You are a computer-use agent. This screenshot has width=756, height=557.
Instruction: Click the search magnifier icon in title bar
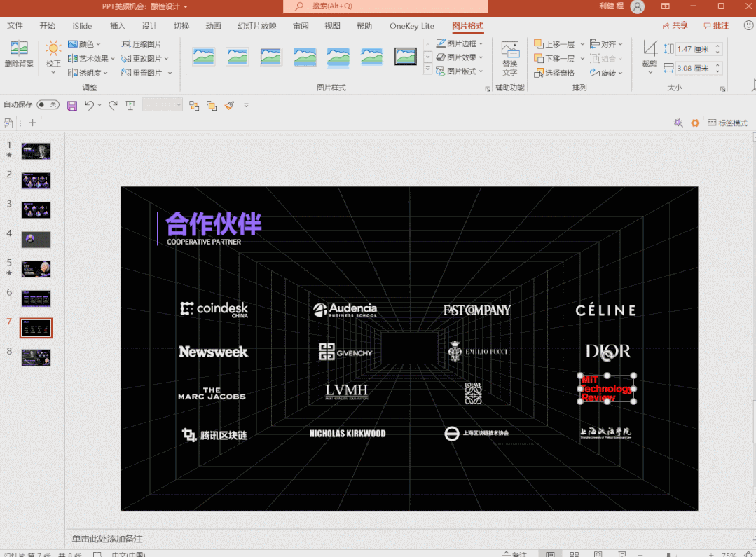coord(299,6)
